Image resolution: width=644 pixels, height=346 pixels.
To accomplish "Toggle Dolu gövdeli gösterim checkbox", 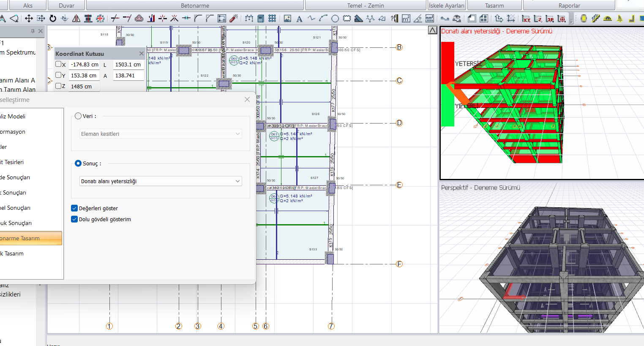I will point(74,219).
